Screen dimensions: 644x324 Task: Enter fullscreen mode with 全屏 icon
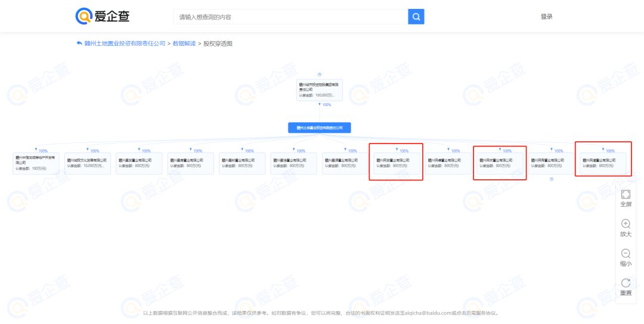click(626, 198)
